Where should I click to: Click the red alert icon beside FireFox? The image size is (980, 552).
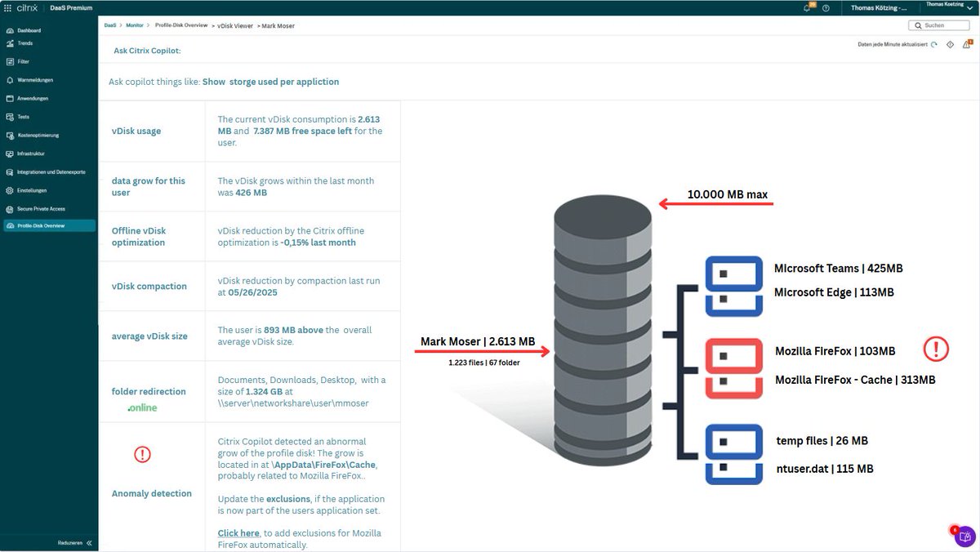936,349
